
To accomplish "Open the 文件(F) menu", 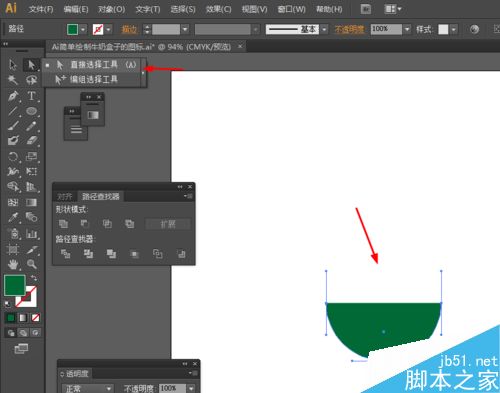I will point(41,9).
